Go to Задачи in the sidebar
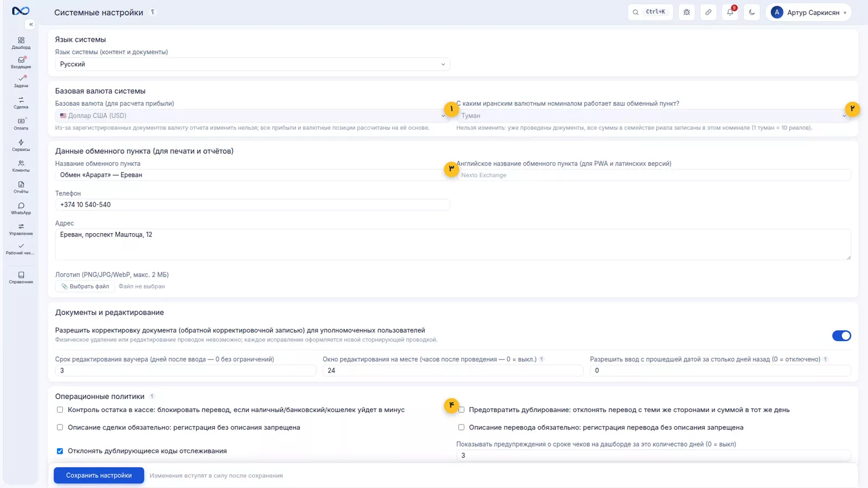The width and height of the screenshot is (868, 488). (21, 81)
